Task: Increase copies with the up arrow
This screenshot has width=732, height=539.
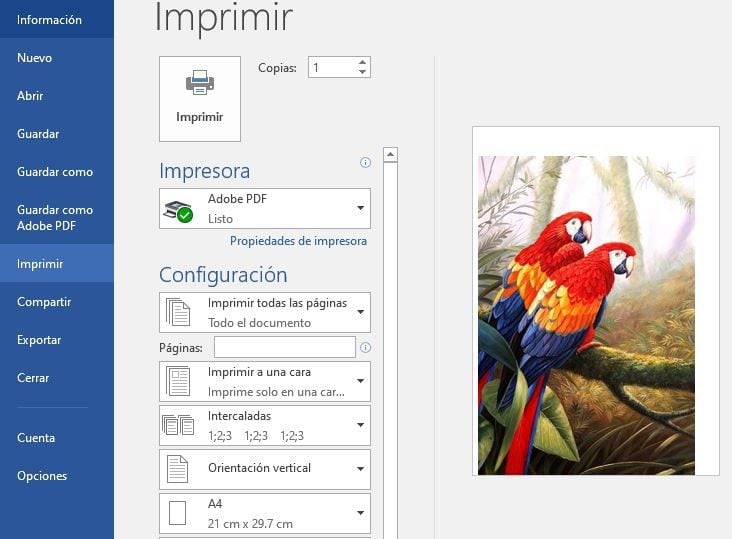Action: pyautogui.click(x=362, y=62)
